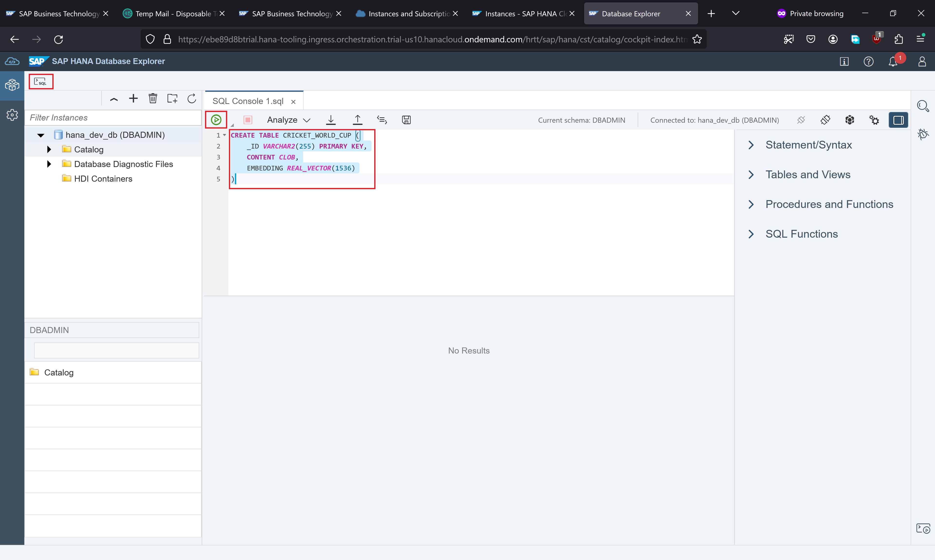Refresh the instances list
Image resolution: width=935 pixels, height=560 pixels.
[x=192, y=99]
